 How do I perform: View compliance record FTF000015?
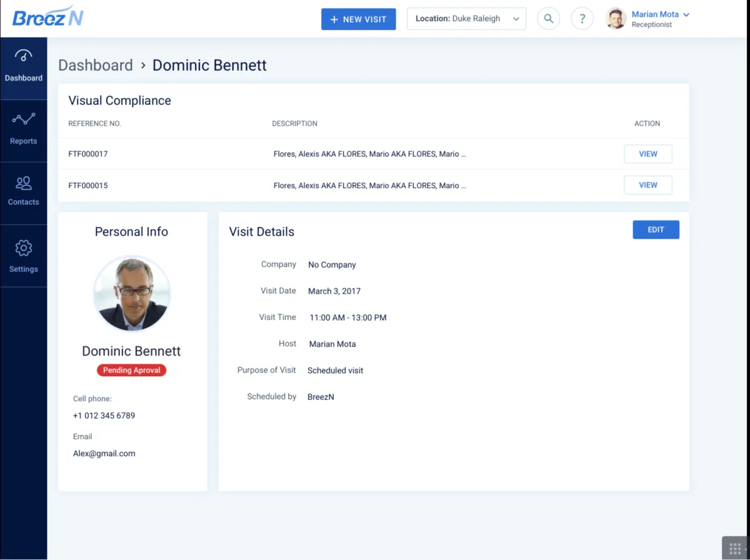(x=648, y=185)
